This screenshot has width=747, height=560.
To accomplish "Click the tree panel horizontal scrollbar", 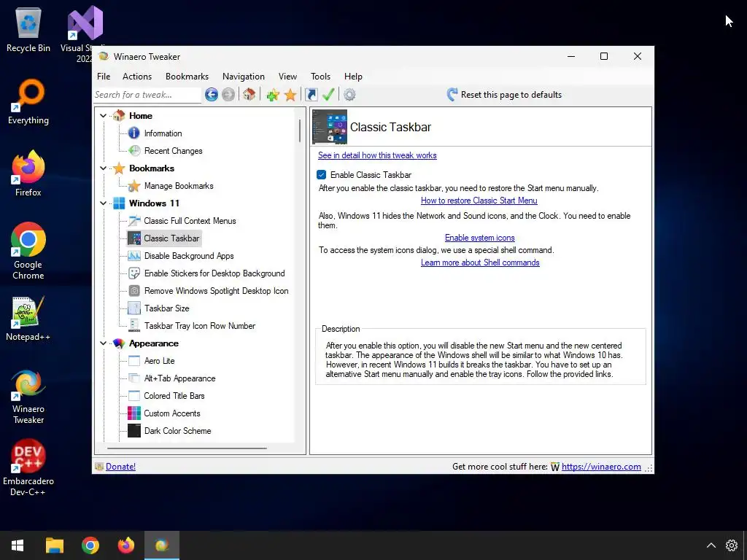I will click(187, 448).
